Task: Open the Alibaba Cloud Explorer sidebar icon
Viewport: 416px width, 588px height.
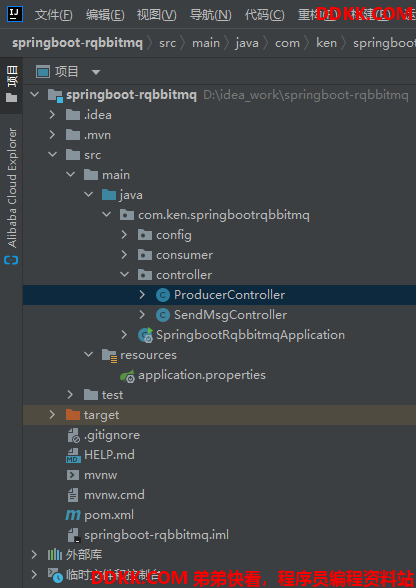Action: (12, 260)
